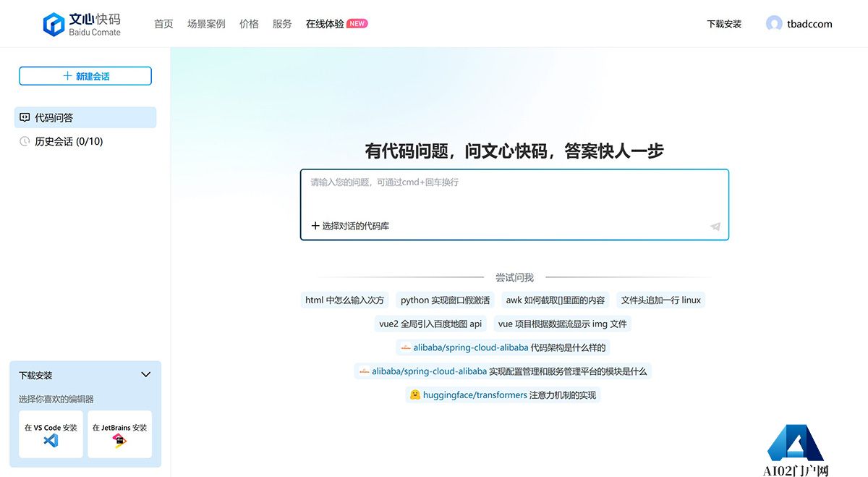Select the spring-cloud-alibaba 代码架构 suggestion chip
The width and height of the screenshot is (868, 477).
pos(506,347)
